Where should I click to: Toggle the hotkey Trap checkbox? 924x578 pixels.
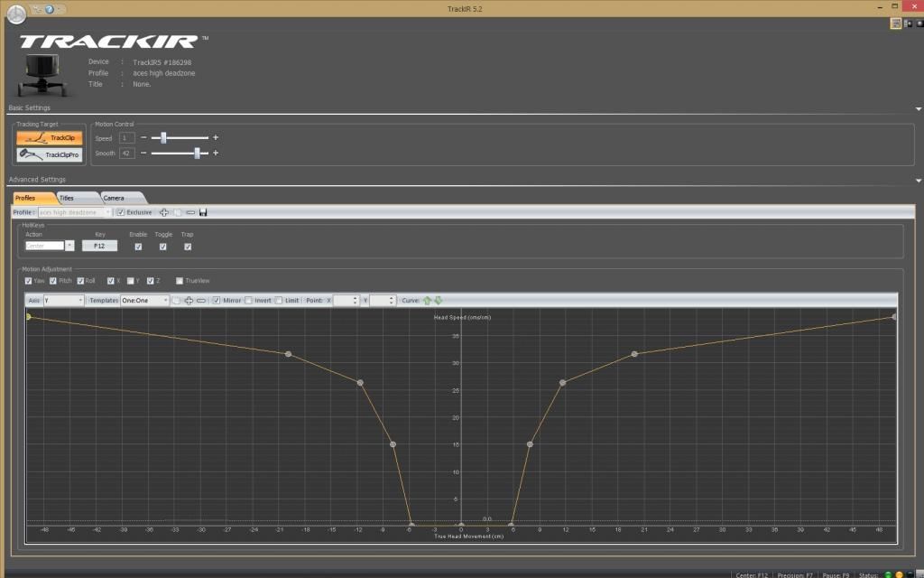coord(188,247)
